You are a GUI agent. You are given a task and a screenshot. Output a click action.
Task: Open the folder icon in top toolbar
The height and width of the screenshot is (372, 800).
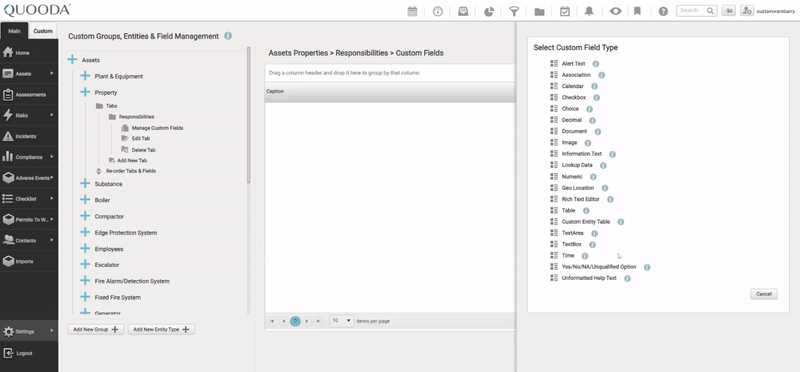point(539,11)
